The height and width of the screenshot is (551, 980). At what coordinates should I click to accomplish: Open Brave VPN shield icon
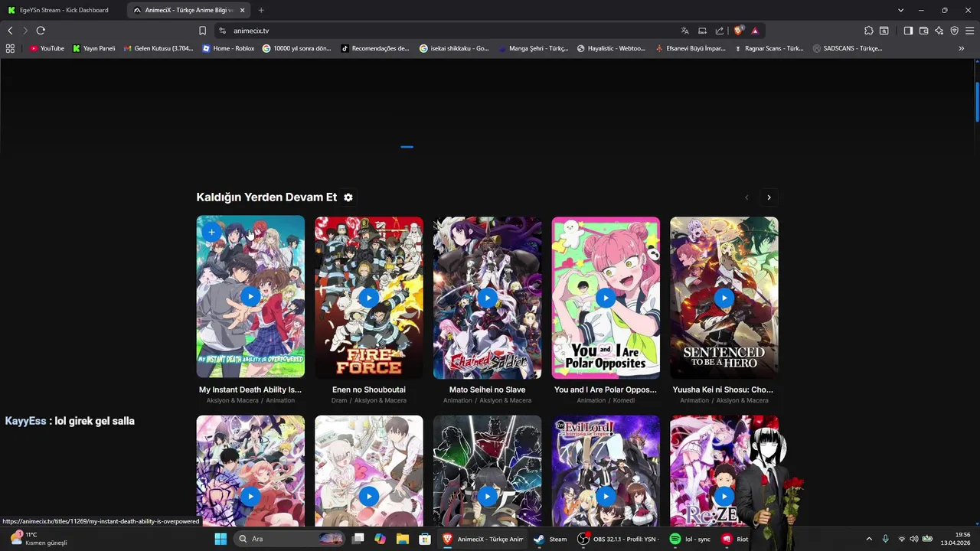pos(954,31)
